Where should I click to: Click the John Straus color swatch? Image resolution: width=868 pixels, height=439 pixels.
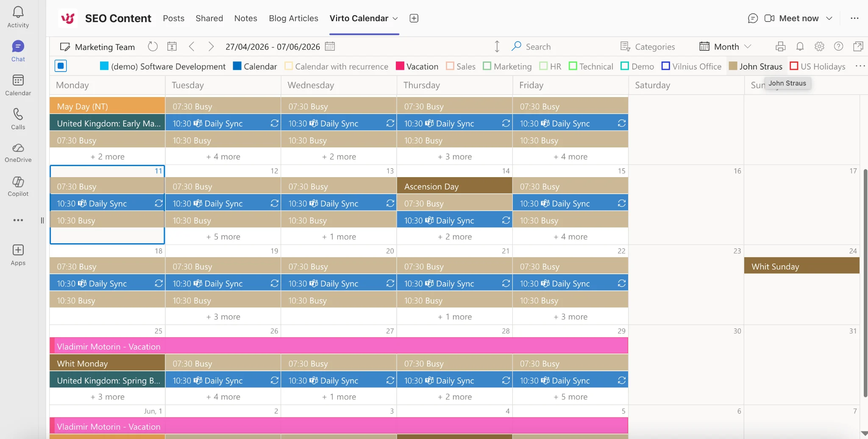tap(733, 66)
